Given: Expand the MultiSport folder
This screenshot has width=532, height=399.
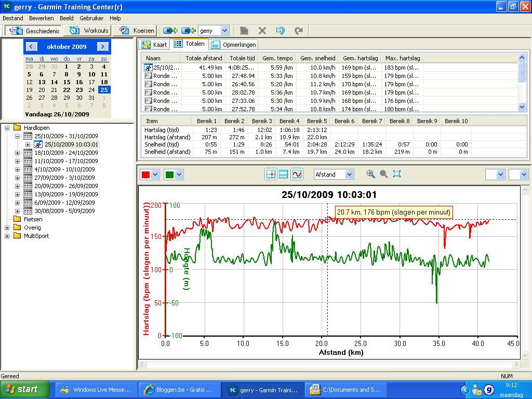Looking at the screenshot, I should coord(7,236).
